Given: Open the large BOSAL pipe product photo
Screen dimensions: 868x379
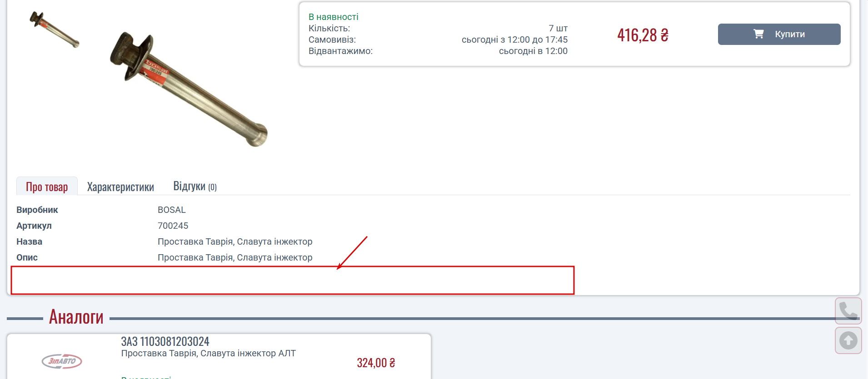Looking at the screenshot, I should [x=189, y=89].
